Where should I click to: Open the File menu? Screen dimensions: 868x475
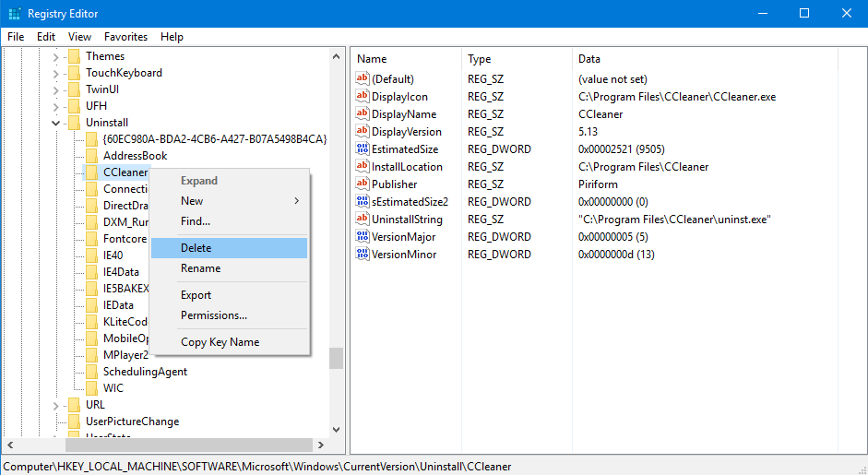click(x=16, y=37)
